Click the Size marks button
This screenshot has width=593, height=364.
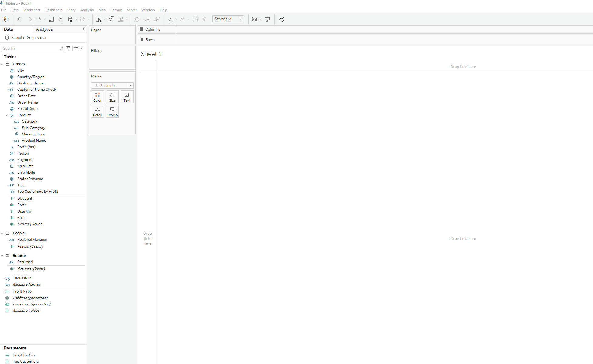[x=112, y=97]
